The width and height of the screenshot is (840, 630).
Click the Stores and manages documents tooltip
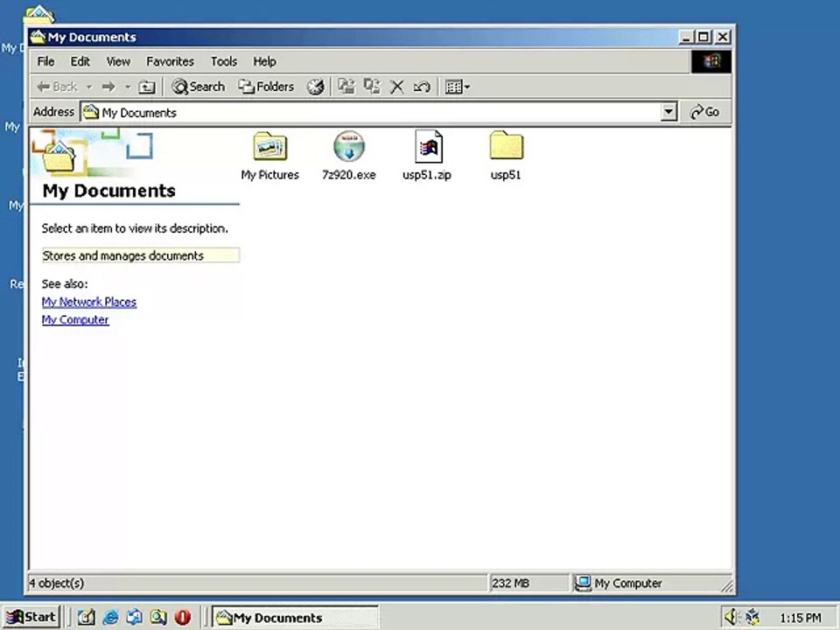pyautogui.click(x=140, y=255)
